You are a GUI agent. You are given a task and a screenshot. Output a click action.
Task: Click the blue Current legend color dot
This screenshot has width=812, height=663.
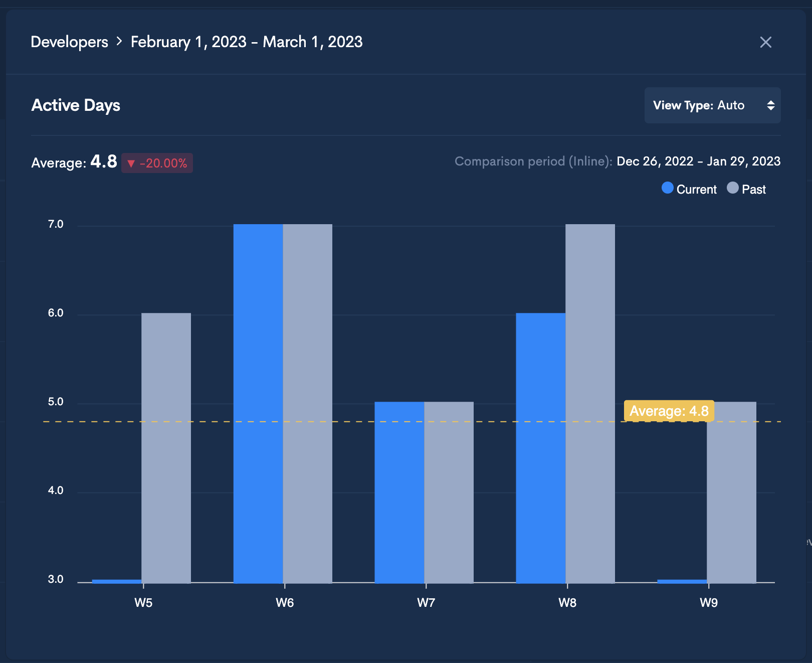(x=667, y=188)
